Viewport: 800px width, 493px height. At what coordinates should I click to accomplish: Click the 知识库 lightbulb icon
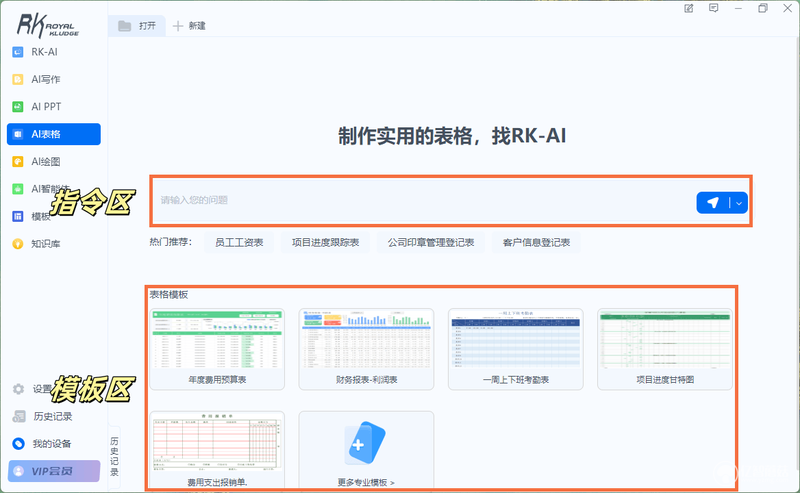(18, 244)
